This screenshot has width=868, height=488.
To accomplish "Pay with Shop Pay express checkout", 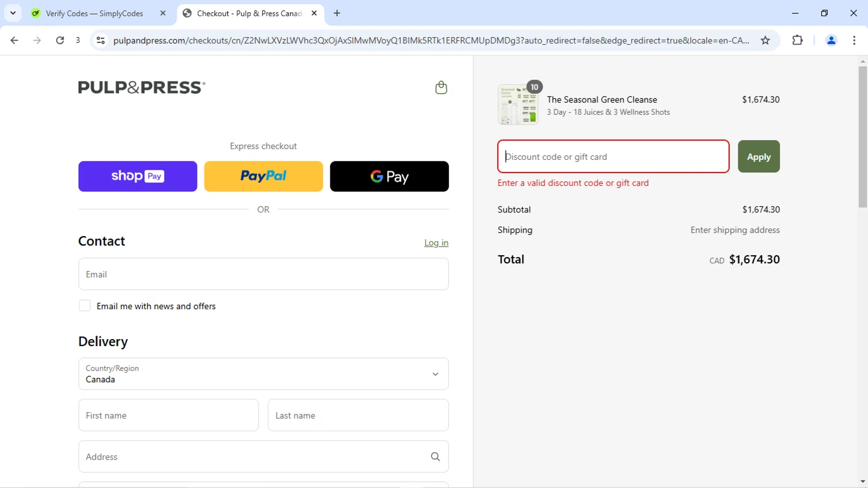I will (138, 176).
